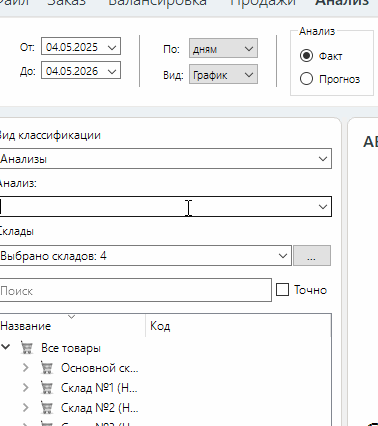
Task: Open the По дням dropdown
Action: (223, 49)
